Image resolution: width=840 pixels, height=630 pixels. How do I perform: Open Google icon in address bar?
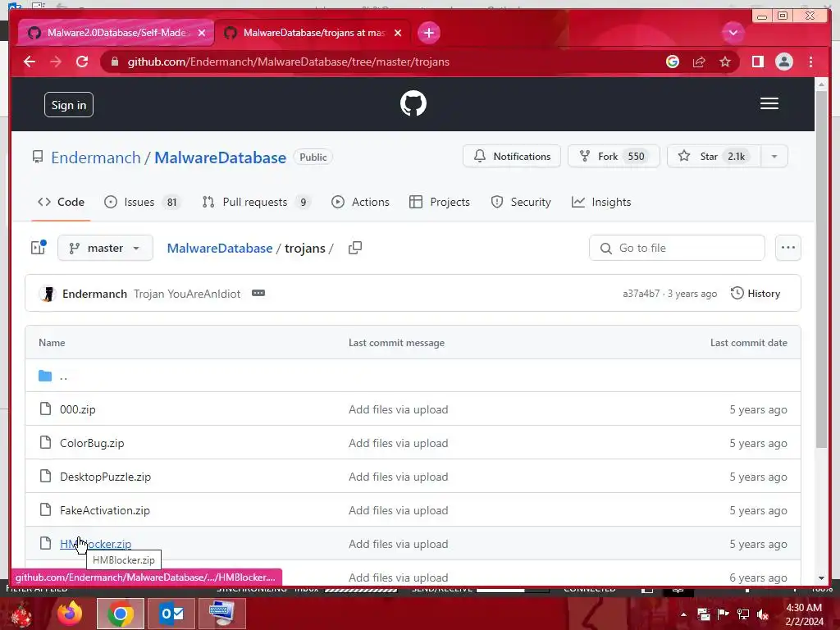tap(673, 62)
